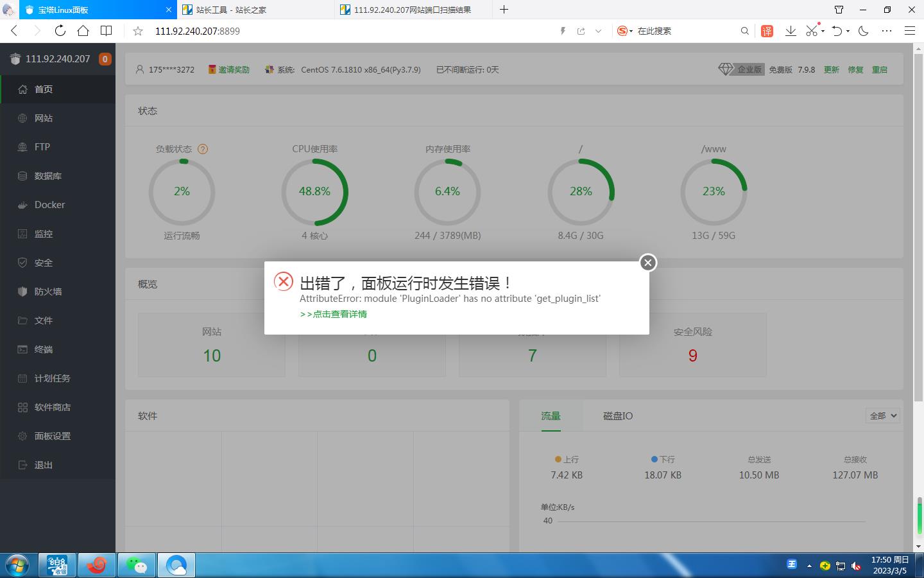Screen dimensions: 924x578
Task: Open the 点击查看详情 error details link
Action: (334, 314)
